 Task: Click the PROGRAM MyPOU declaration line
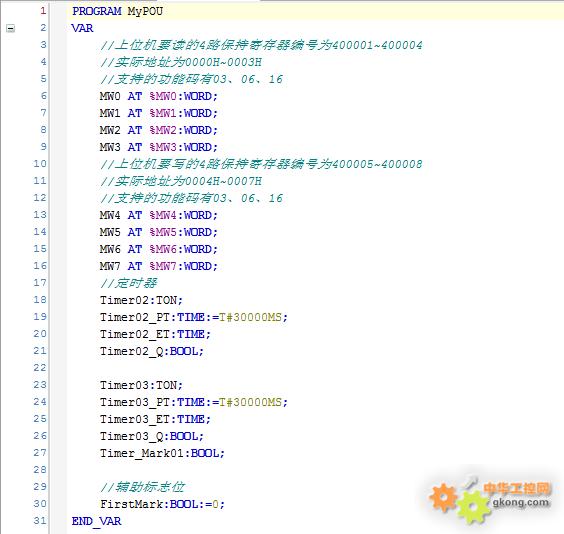(x=117, y=11)
